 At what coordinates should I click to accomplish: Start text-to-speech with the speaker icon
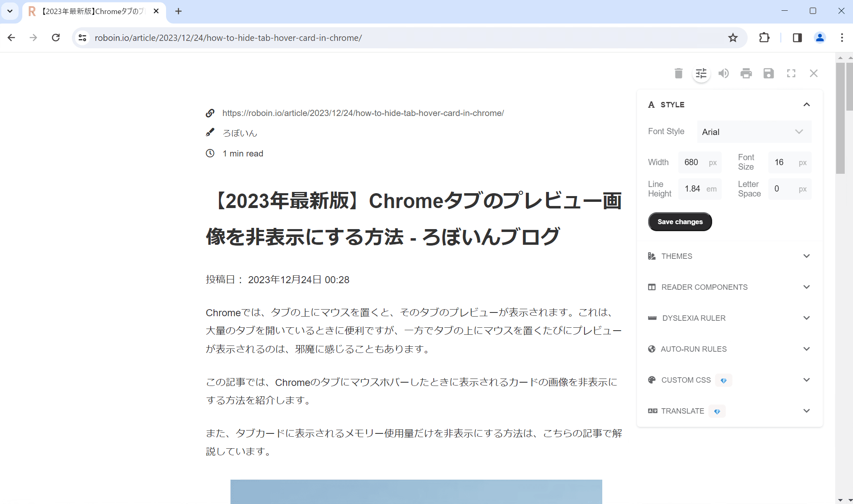click(723, 73)
